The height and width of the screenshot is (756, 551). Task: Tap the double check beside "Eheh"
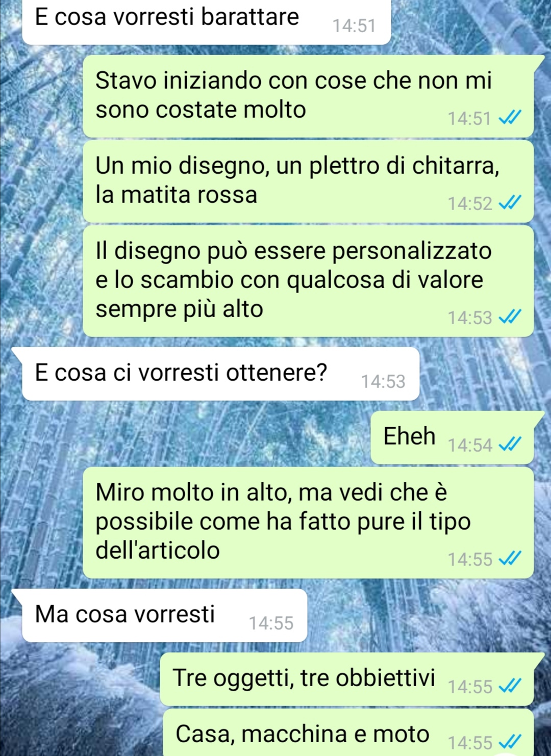click(x=510, y=446)
